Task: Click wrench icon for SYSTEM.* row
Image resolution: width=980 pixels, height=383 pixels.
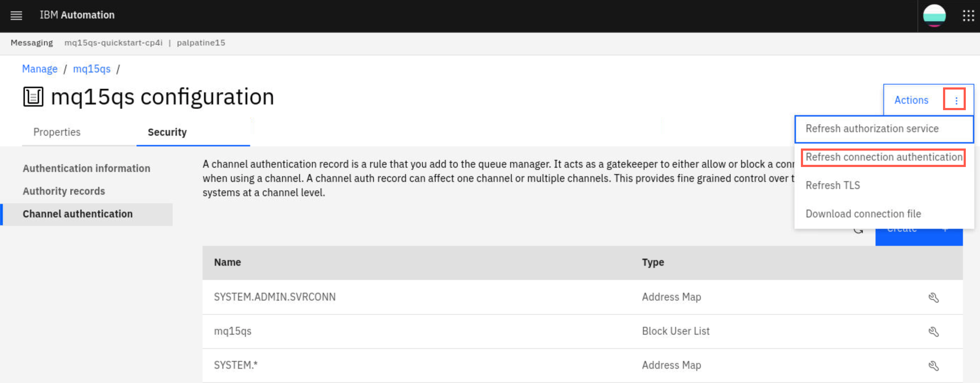Action: [x=933, y=366]
